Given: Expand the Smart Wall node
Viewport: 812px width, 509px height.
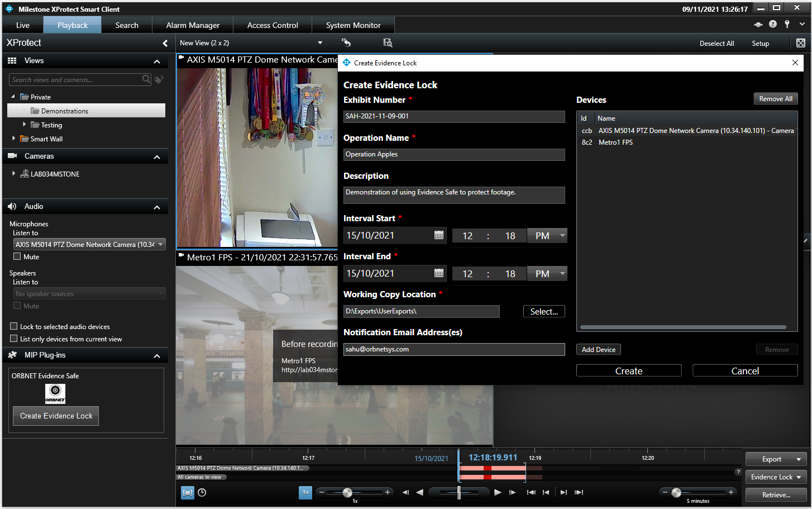Looking at the screenshot, I should (13, 138).
